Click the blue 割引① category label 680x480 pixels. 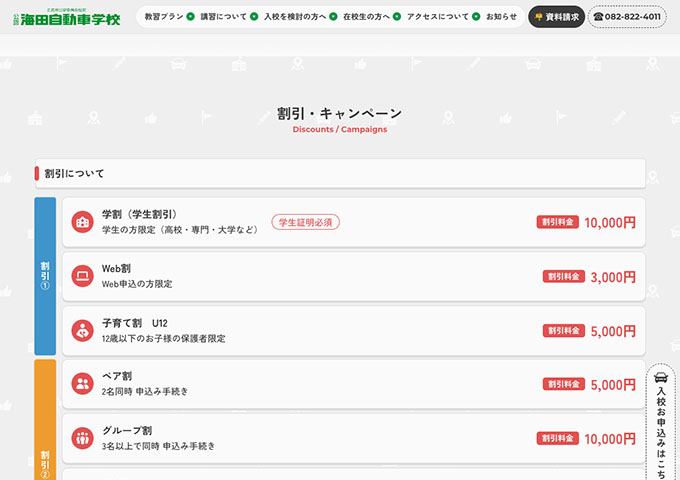point(45,276)
